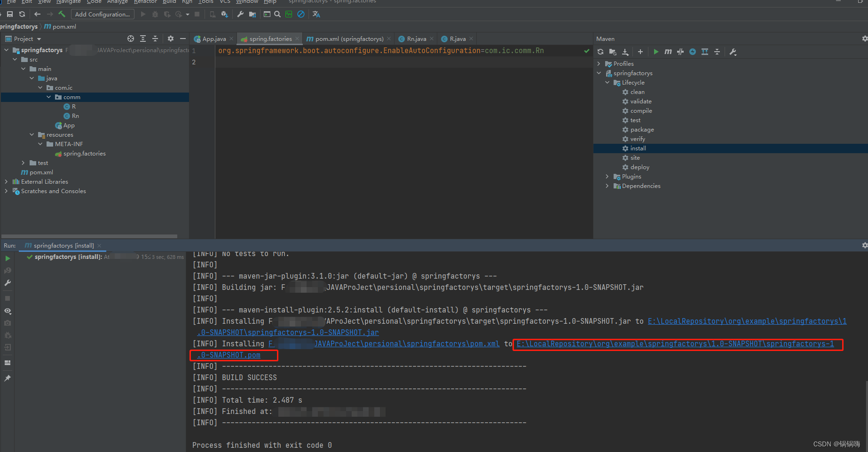Open LocalRepository jar path link in console

pos(747,321)
